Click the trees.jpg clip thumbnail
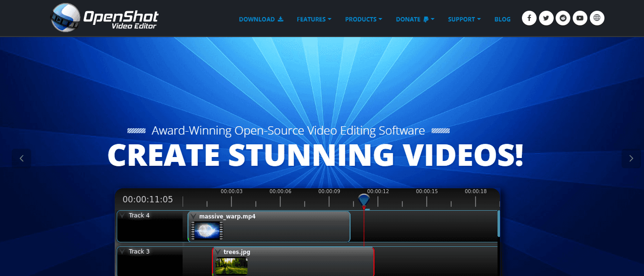This screenshot has width=644, height=276. tap(231, 266)
